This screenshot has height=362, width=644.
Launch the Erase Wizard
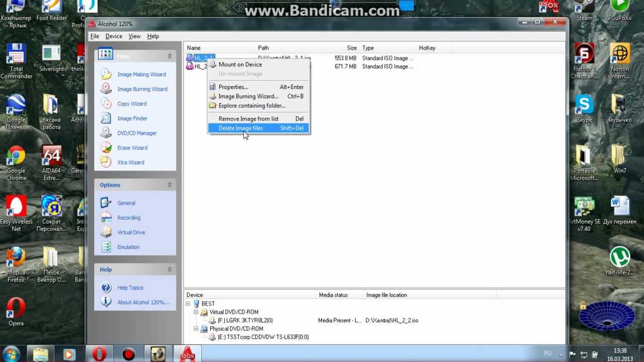tap(132, 148)
